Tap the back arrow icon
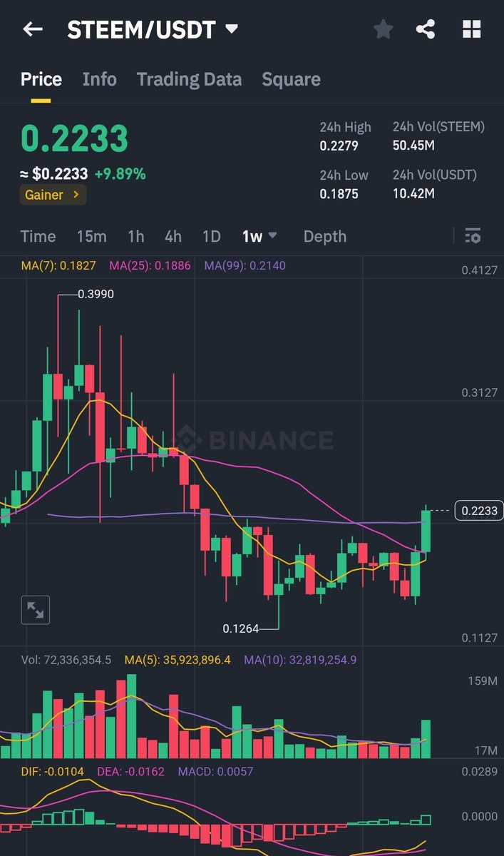This screenshot has height=856, width=504. (33, 29)
